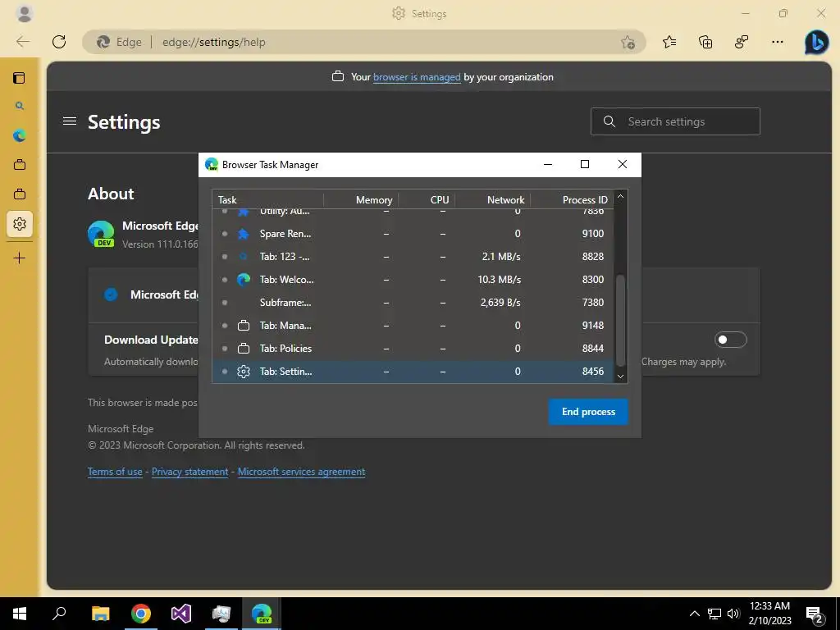Switch to the second briefcase vertical tab
Viewport: 840px width, 630px height.
coord(20,194)
